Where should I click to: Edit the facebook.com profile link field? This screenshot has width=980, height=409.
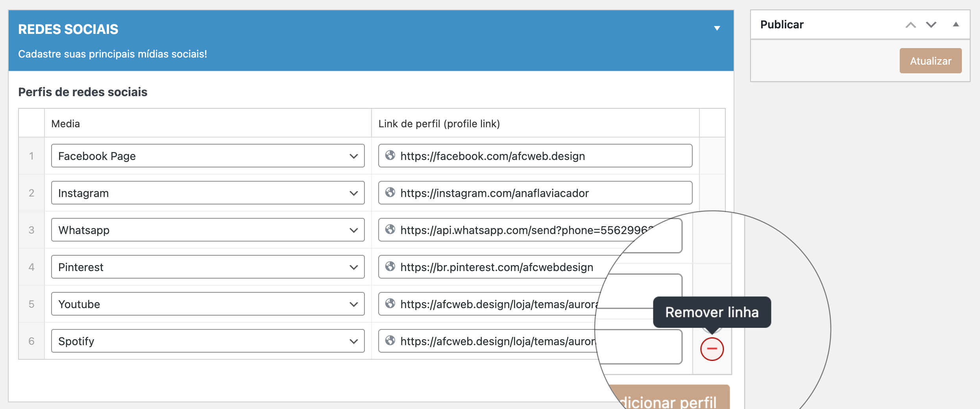click(x=535, y=156)
